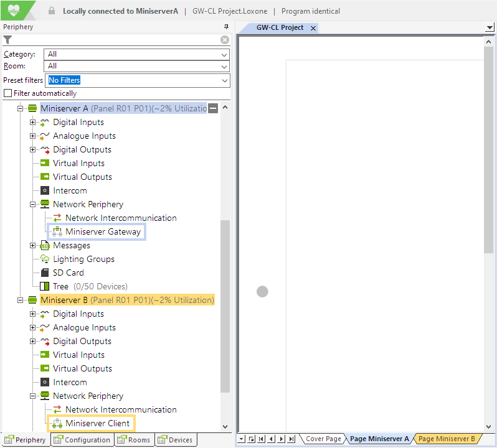Select the Lighting Groups tree item
Image resolution: width=497 pixels, height=448 pixels.
tap(83, 259)
